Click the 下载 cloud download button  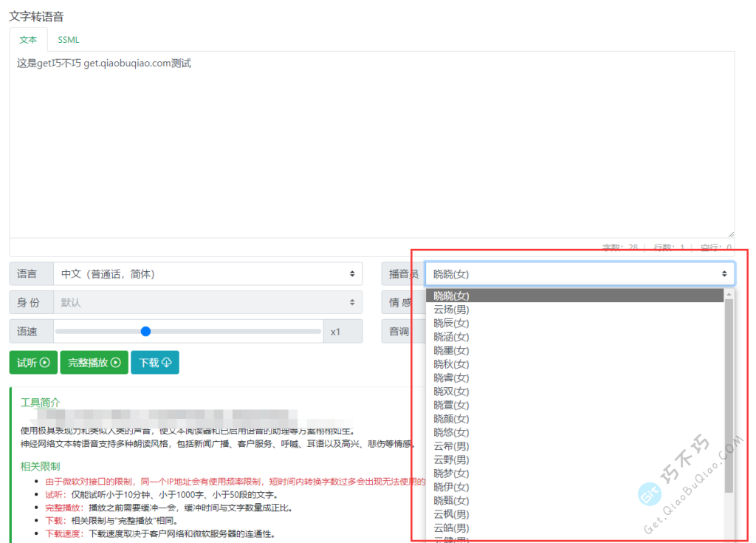pos(155,363)
